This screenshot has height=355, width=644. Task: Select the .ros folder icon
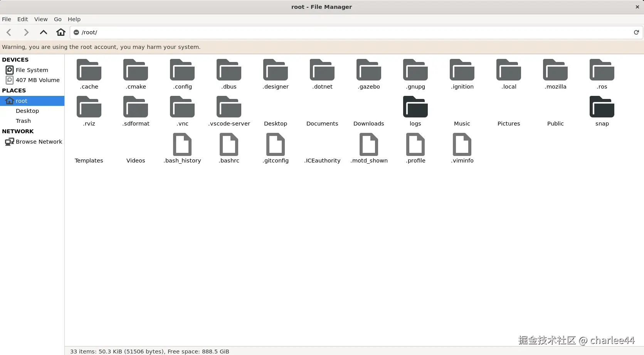(x=602, y=70)
